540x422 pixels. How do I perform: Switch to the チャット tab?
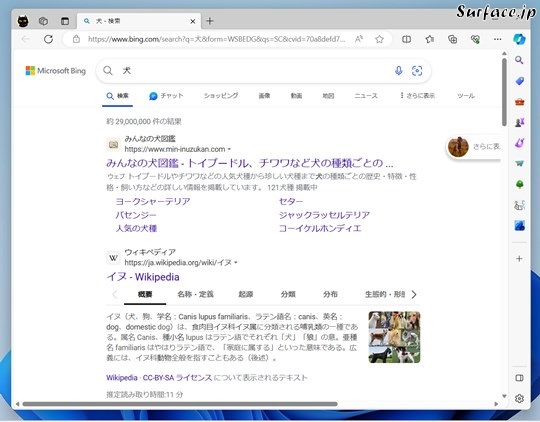tap(166, 96)
